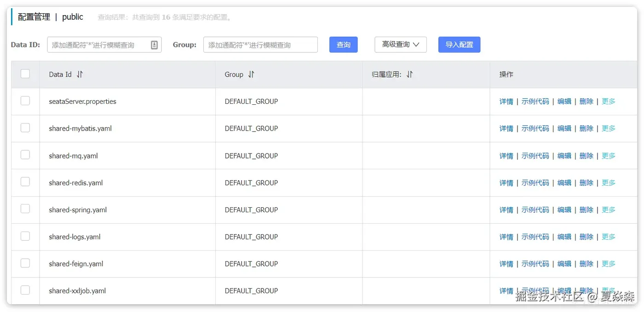Click 编辑 link for shared-spring.yaml
The height and width of the screenshot is (312, 644).
coord(564,210)
